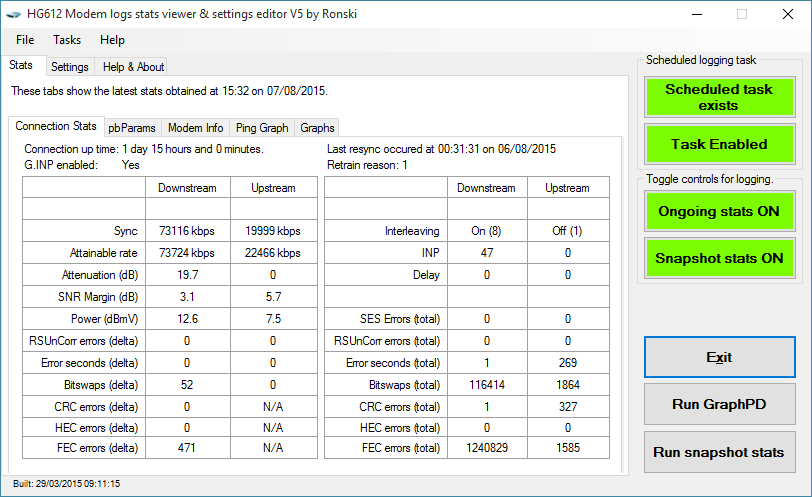The width and height of the screenshot is (812, 497).
Task: Open the Tasks menu
Action: [67, 40]
